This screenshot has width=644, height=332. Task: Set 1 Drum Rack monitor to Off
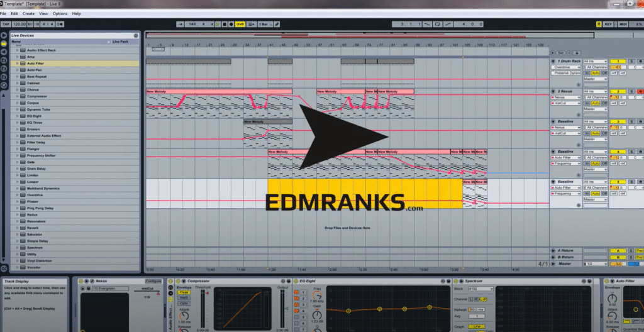point(604,73)
